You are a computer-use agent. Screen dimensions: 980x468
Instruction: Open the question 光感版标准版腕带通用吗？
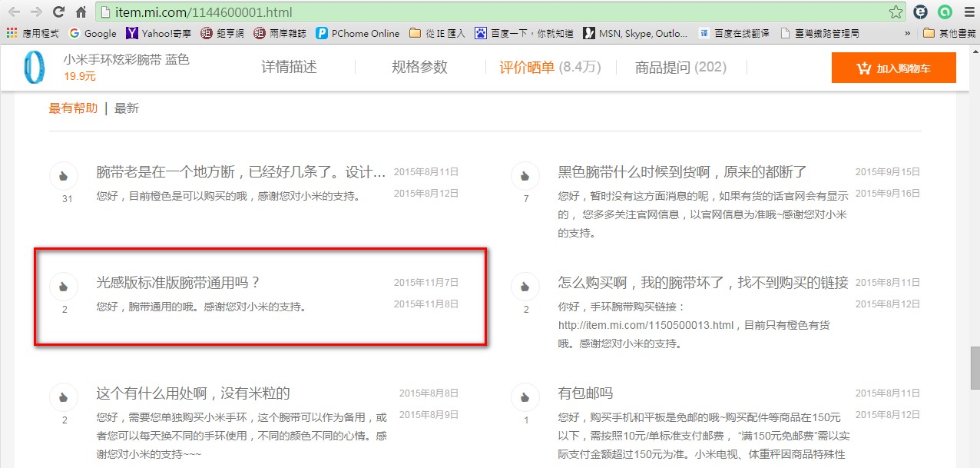(x=179, y=282)
